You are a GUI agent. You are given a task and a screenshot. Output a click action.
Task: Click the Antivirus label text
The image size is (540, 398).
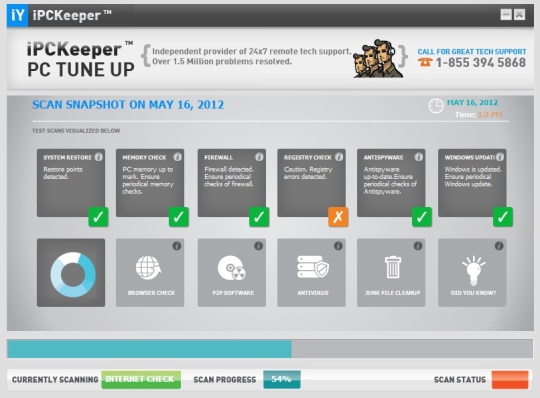[x=313, y=293]
